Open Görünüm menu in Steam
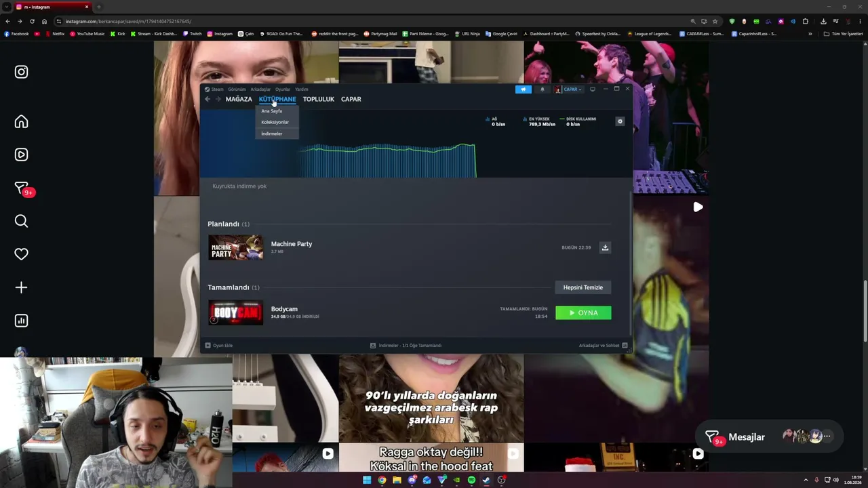The image size is (868, 488). click(x=237, y=89)
